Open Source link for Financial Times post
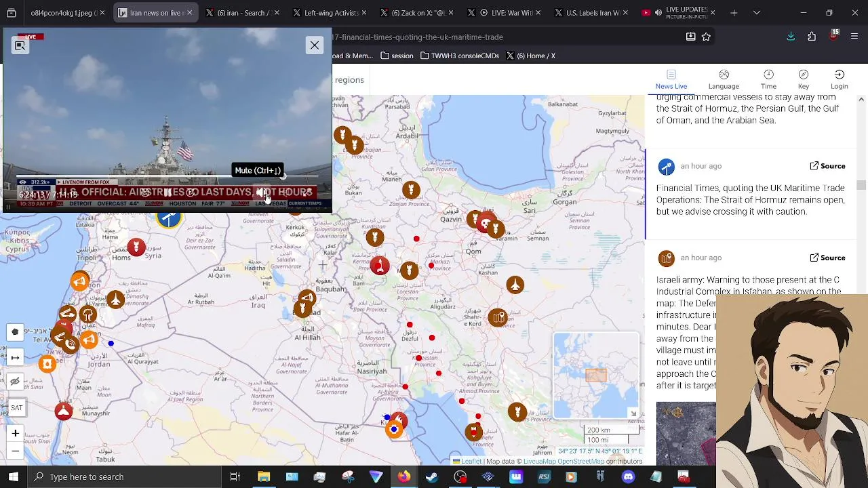This screenshot has height=488, width=868. [x=827, y=166]
